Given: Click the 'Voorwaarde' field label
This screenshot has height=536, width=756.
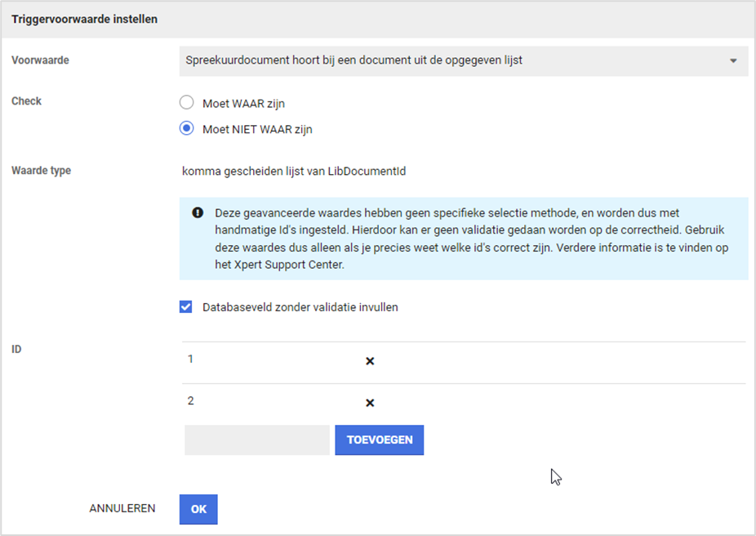Looking at the screenshot, I should coord(40,60).
